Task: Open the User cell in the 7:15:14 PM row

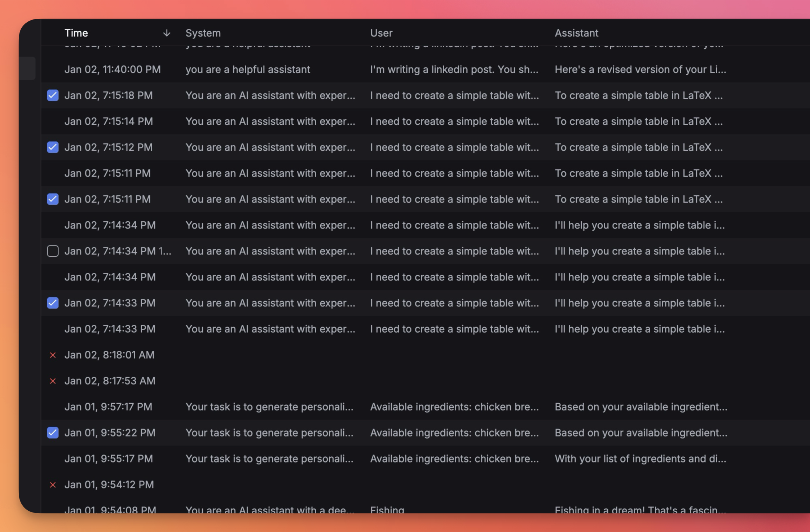Action: coord(454,121)
